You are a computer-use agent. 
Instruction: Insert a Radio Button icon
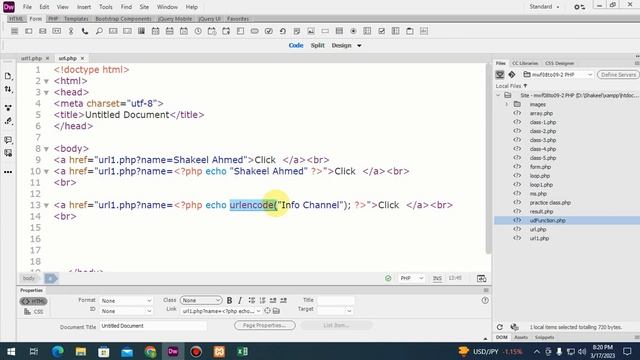click(353, 31)
